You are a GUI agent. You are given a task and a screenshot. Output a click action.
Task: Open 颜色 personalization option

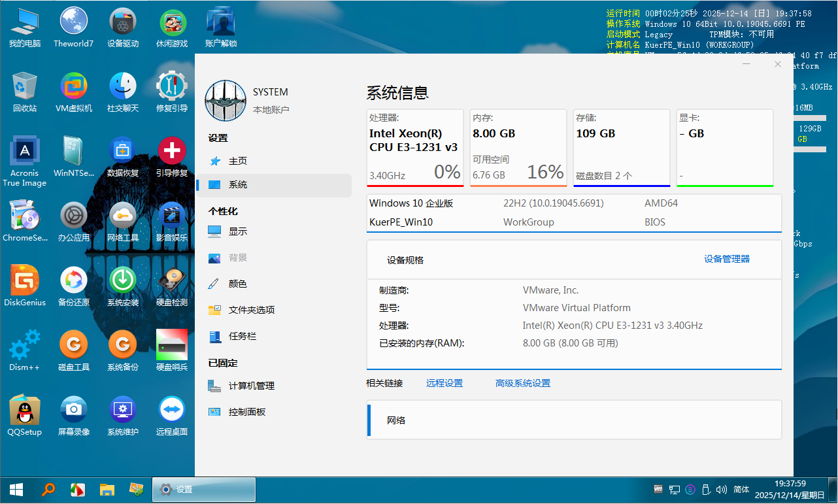[237, 284]
